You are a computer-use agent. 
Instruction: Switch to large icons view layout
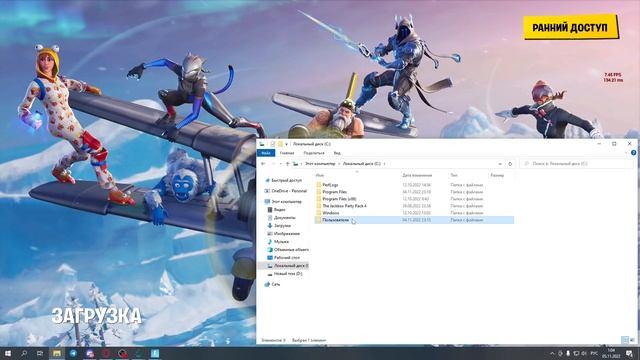(633, 340)
